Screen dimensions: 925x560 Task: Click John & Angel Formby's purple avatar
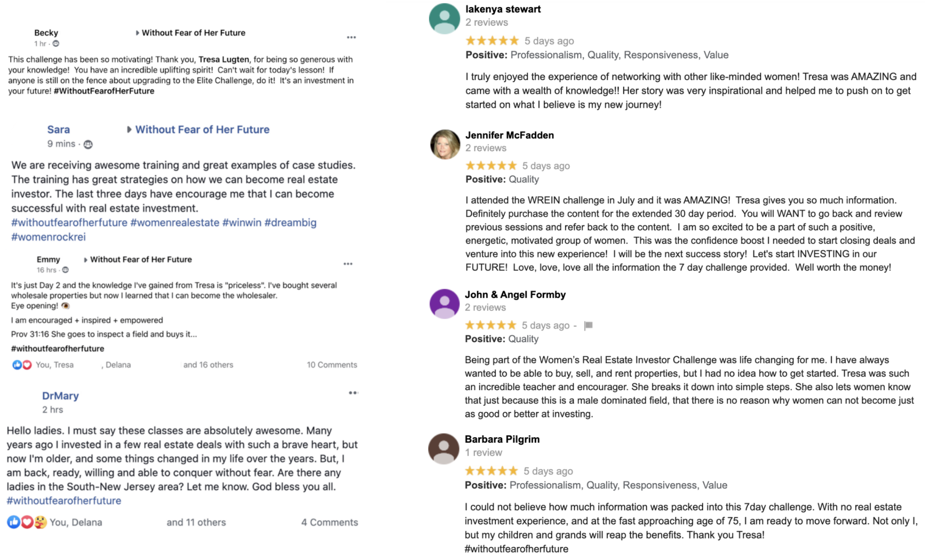tap(444, 304)
